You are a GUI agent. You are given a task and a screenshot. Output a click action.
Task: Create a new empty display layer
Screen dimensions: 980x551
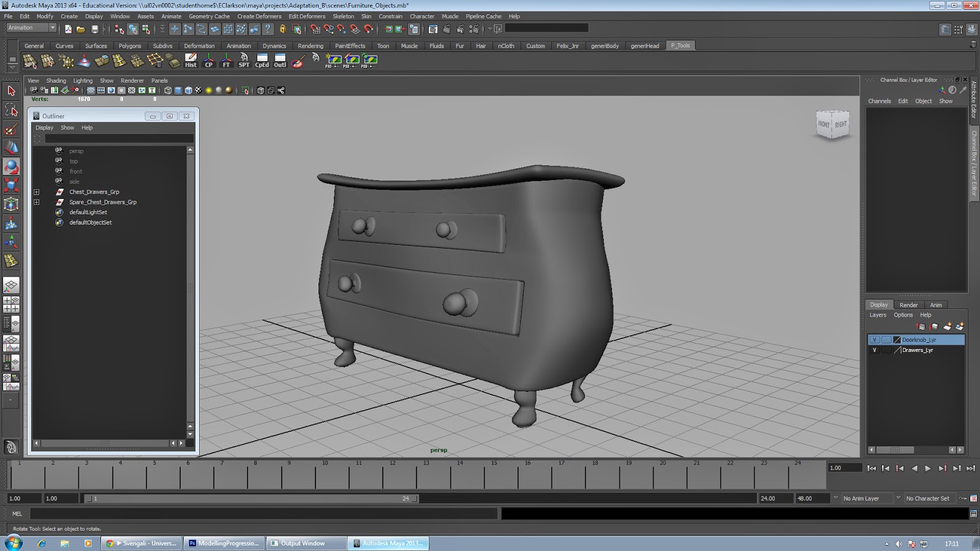point(948,326)
